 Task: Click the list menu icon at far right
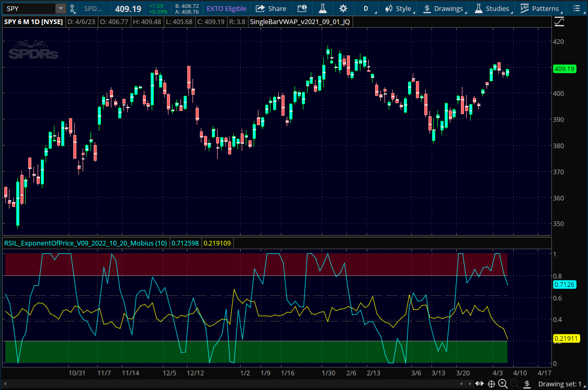point(576,8)
